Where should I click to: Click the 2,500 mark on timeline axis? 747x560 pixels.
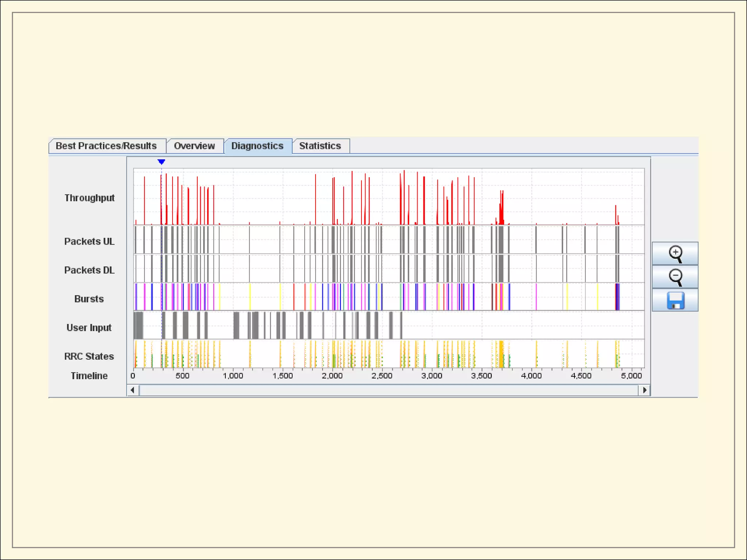382,376
